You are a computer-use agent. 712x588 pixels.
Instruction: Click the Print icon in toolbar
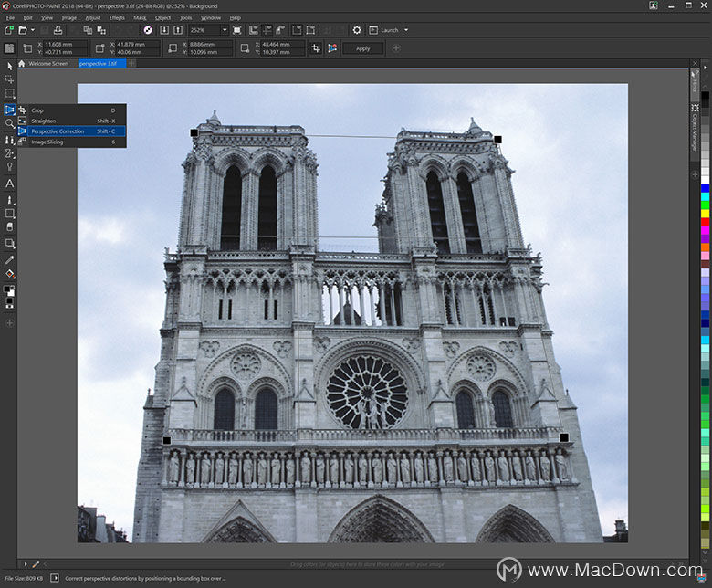point(58,30)
